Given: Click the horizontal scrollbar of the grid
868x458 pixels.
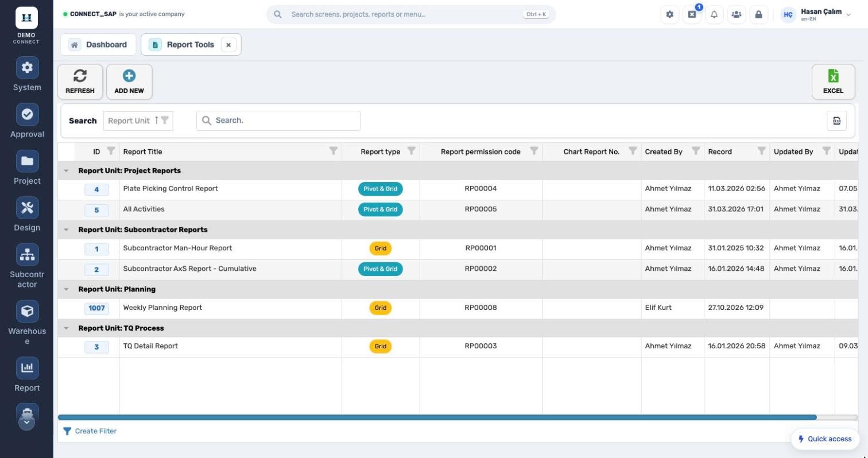Looking at the screenshot, I should click(437, 417).
